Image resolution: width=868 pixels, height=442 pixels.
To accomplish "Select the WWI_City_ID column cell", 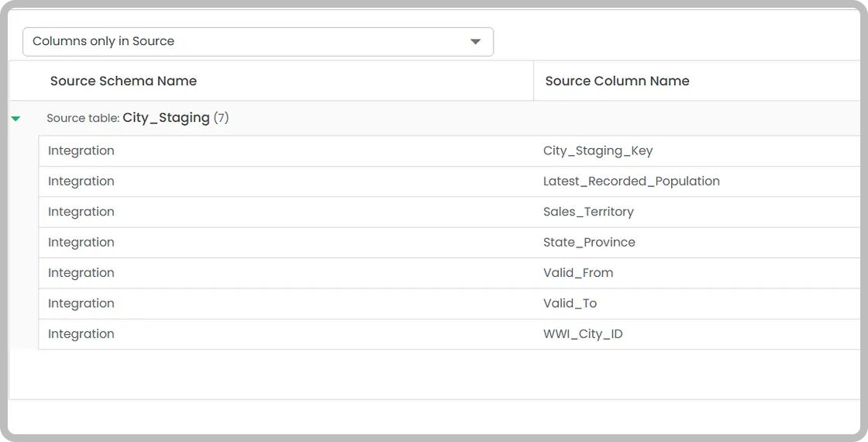I will click(583, 334).
